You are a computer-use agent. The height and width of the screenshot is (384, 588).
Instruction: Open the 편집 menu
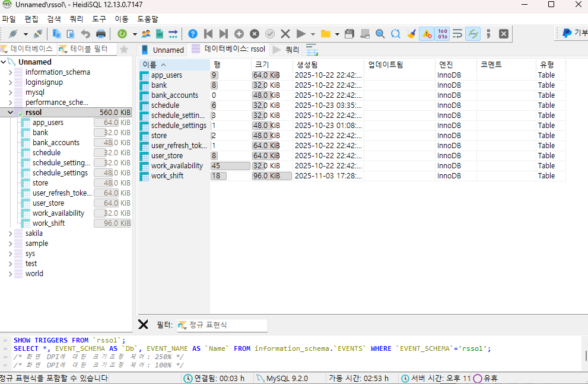tap(31, 19)
